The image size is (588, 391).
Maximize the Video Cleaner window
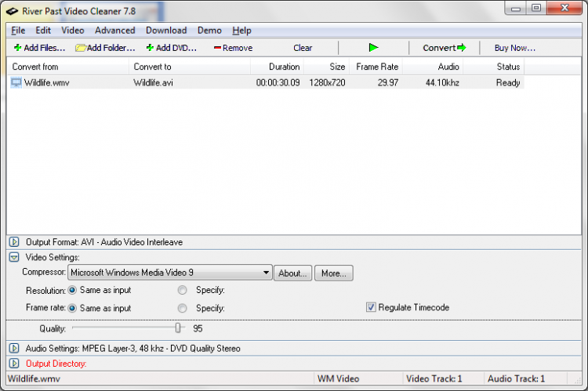pyautogui.click(x=536, y=9)
